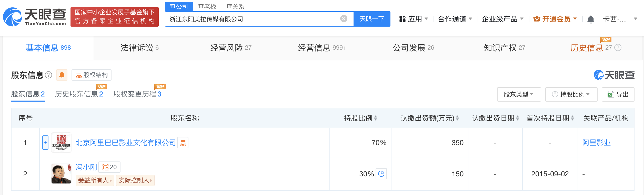Click the help icon next to 历史信息

click(x=618, y=48)
